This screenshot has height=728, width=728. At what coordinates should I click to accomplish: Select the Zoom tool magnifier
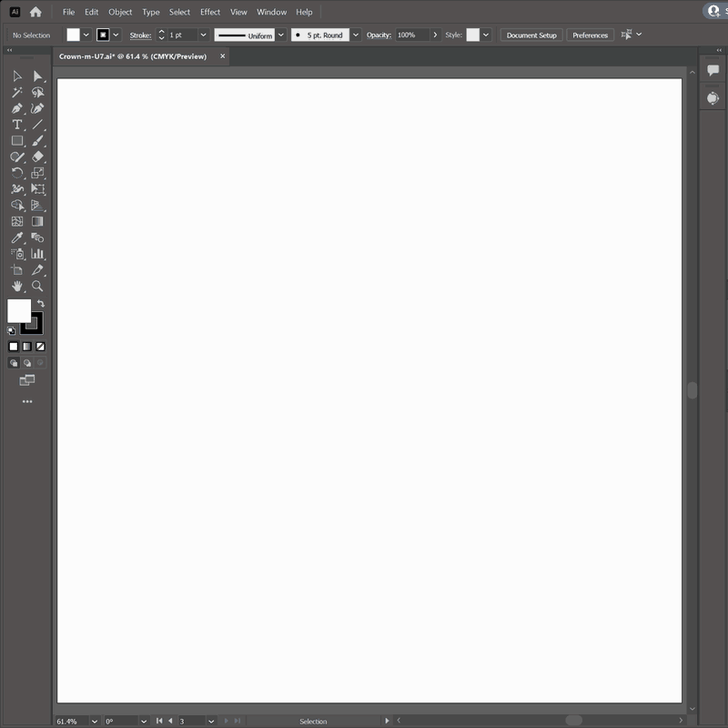(37, 286)
